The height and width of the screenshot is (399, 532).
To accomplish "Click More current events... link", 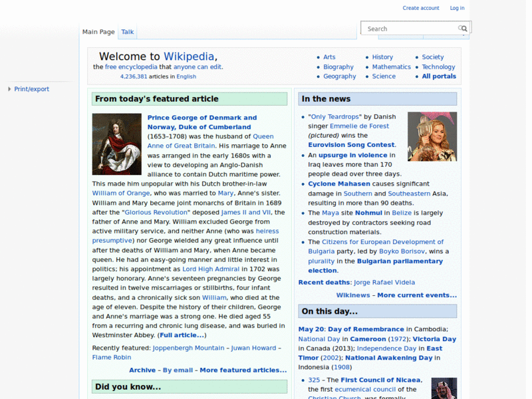I will click(x=417, y=295).
